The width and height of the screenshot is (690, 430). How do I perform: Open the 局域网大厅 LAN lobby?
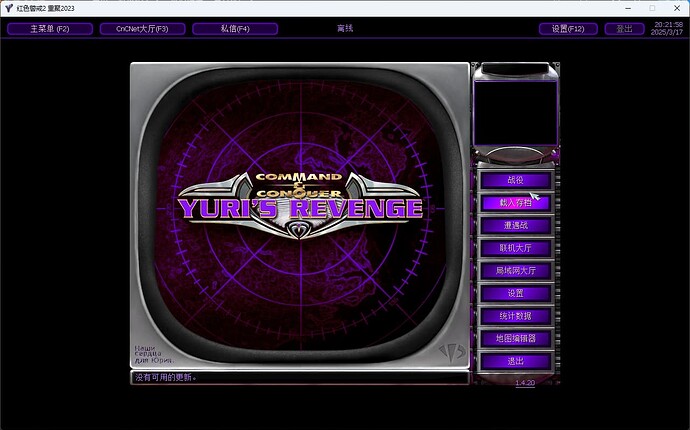coord(515,271)
